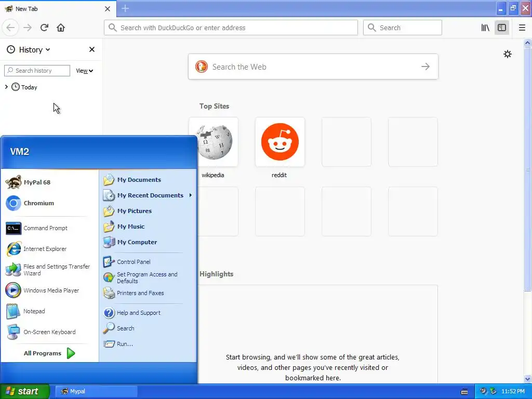The width and height of the screenshot is (532, 399).
Task: Close the New Tab tab
Action: pos(107,9)
